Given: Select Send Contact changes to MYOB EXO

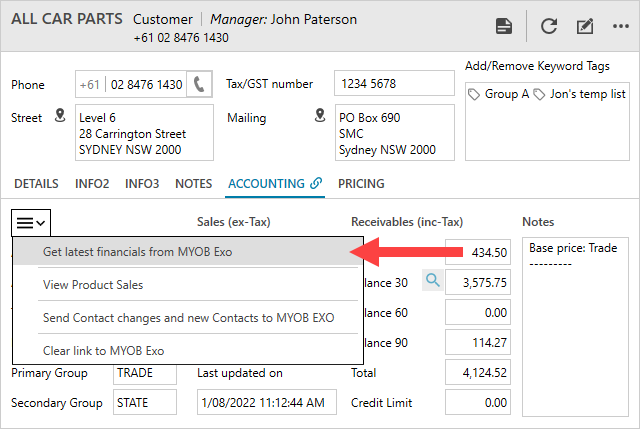Looking at the screenshot, I should pos(188,318).
